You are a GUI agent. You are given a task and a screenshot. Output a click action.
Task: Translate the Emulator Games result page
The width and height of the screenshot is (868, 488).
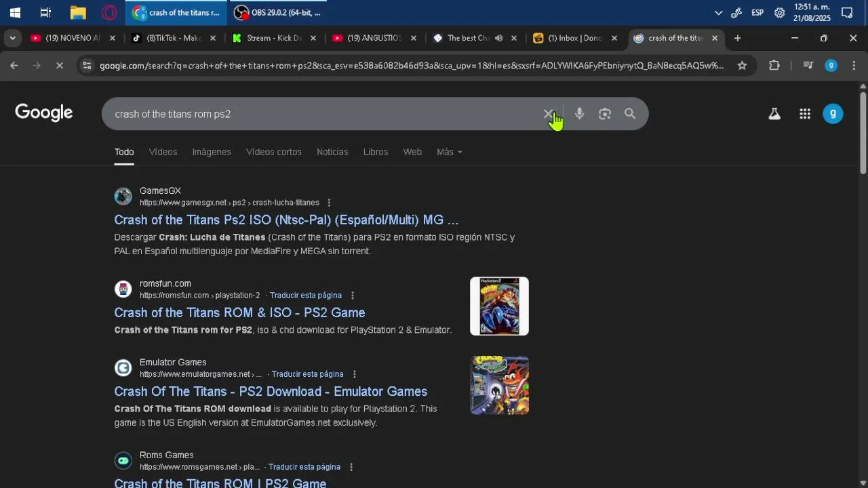[307, 374]
